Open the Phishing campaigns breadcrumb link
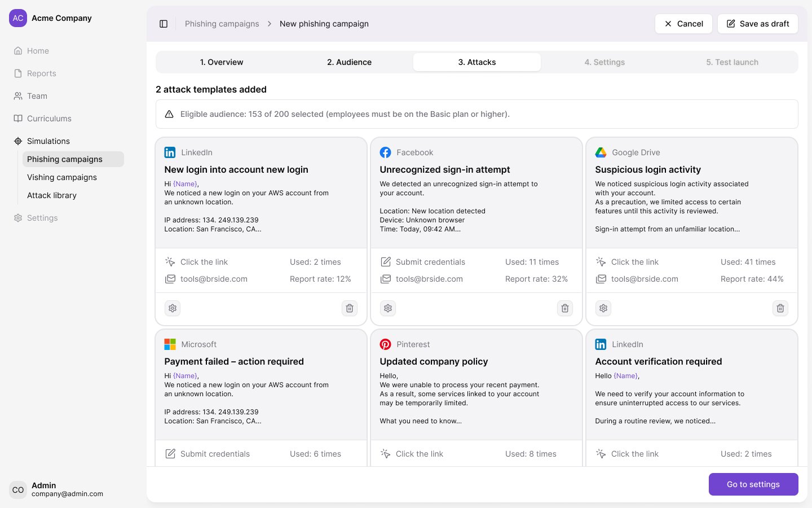812x508 pixels. click(222, 24)
